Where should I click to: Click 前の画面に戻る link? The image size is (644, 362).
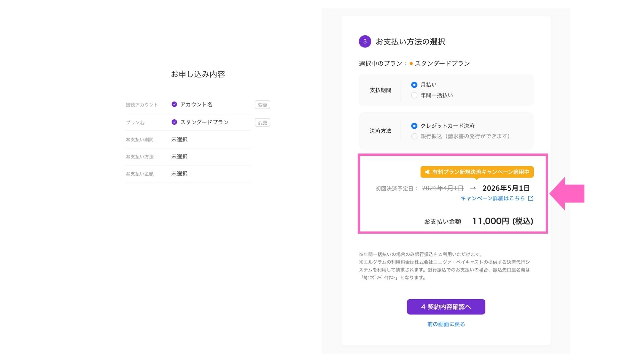click(x=446, y=324)
